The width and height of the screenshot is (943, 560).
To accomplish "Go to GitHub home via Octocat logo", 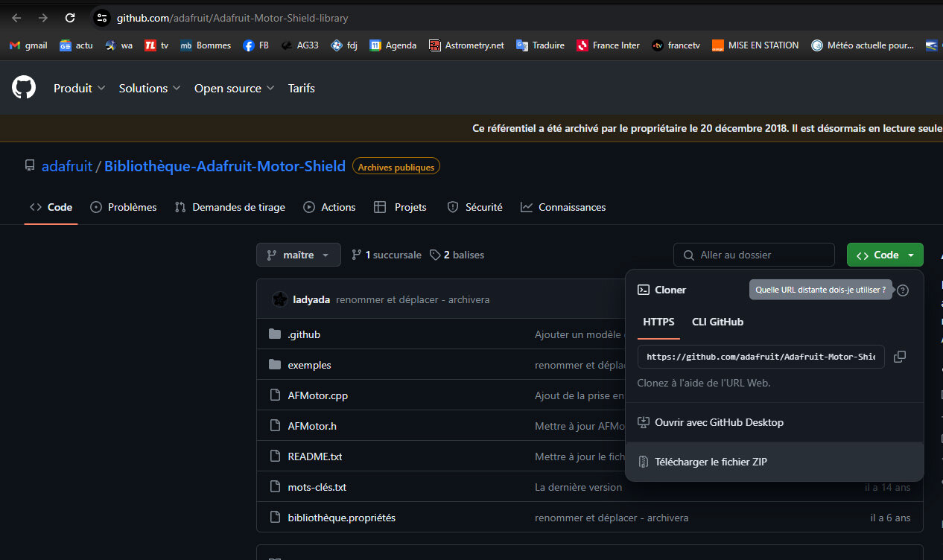I will click(24, 88).
